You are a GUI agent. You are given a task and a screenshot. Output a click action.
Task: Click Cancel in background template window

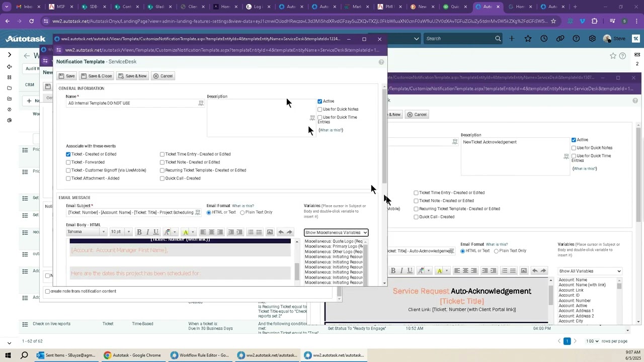[x=417, y=115]
